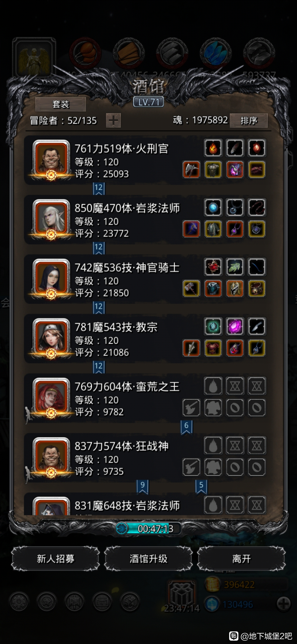Tap the helmet equipment of 神官骑士
This screenshot has width=297, height=644.
point(235,288)
